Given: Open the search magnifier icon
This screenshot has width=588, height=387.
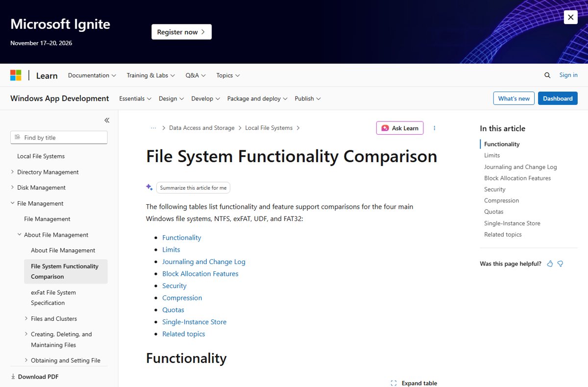Looking at the screenshot, I should (547, 75).
